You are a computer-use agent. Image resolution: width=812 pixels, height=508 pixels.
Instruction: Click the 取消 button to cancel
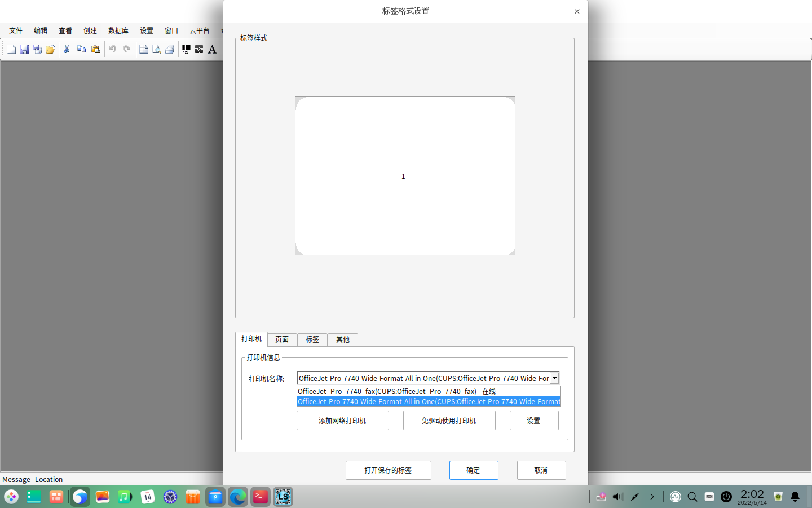[x=541, y=470]
